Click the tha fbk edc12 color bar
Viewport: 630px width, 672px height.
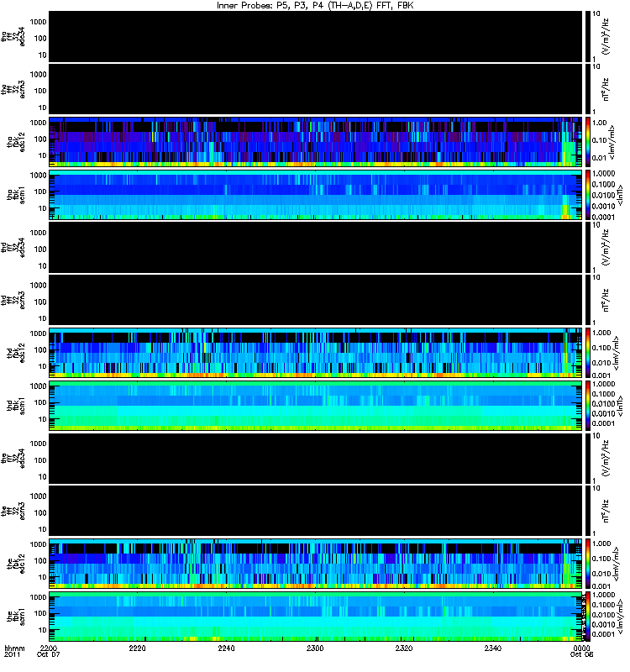[588, 141]
